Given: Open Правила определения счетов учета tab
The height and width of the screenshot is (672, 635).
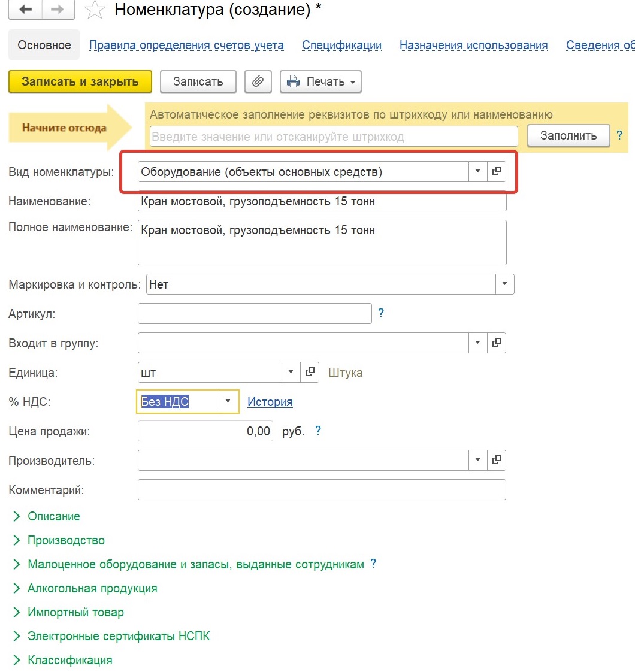Looking at the screenshot, I should pyautogui.click(x=186, y=45).
